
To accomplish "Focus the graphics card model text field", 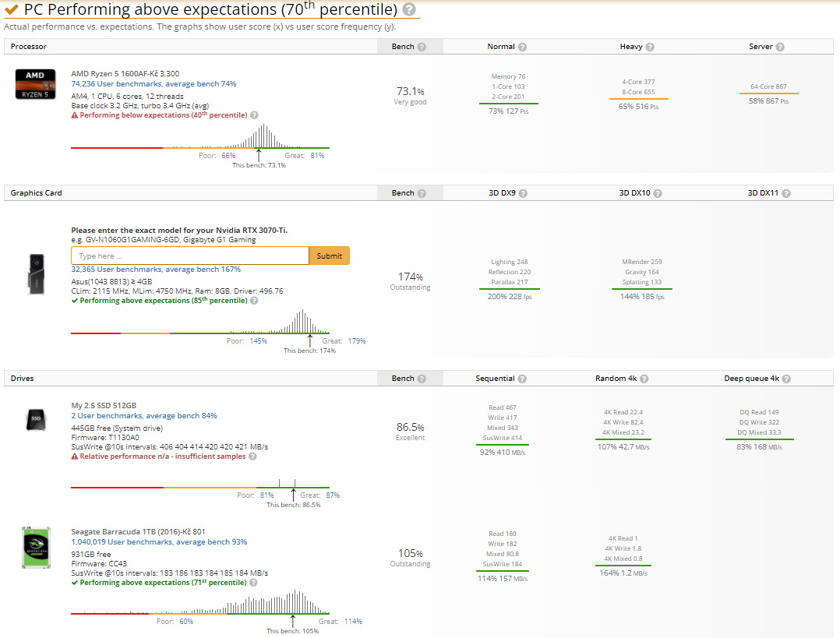I will coord(190,256).
